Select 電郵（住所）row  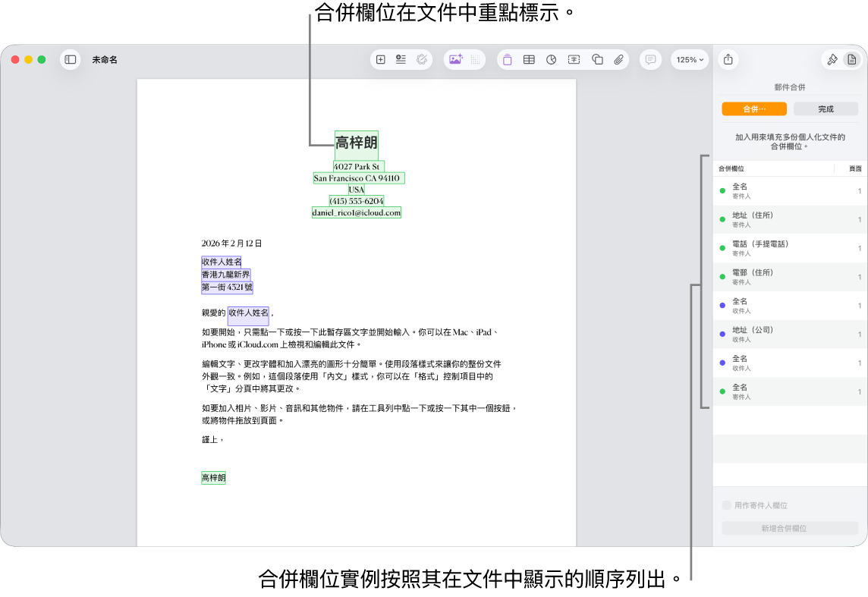pyautogui.click(x=790, y=277)
